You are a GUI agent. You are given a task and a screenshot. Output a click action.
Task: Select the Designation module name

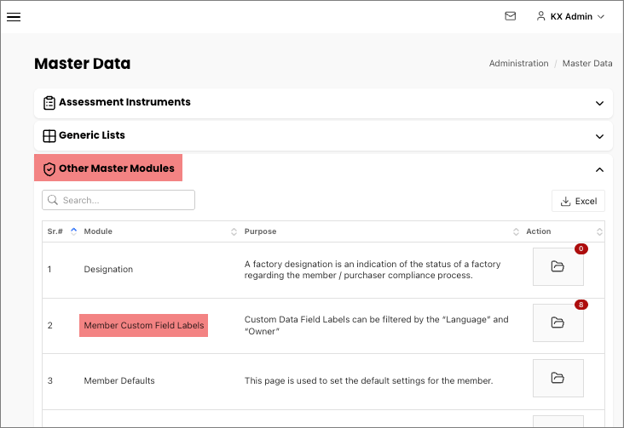click(x=108, y=269)
